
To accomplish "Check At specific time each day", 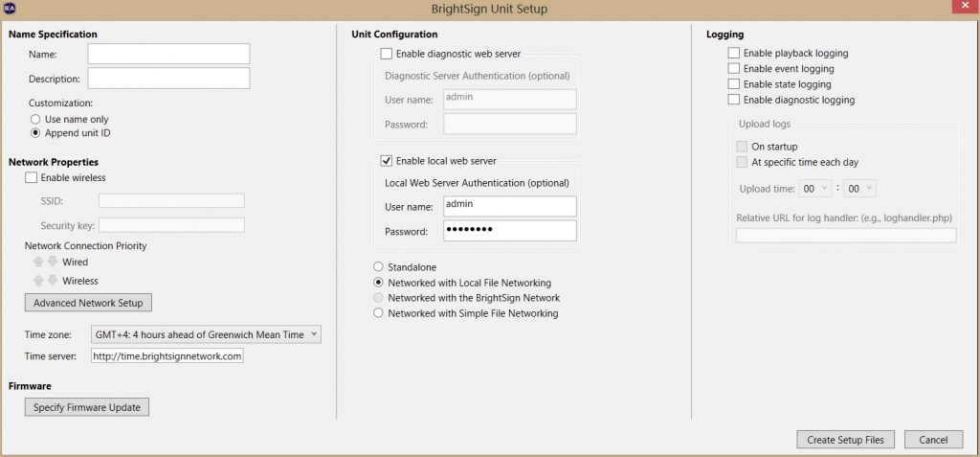I will pos(742,162).
